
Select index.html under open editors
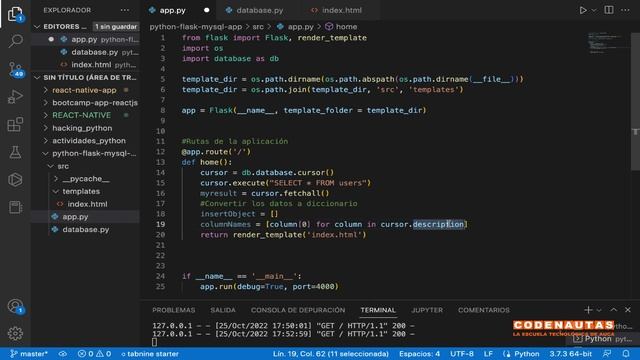(85, 65)
